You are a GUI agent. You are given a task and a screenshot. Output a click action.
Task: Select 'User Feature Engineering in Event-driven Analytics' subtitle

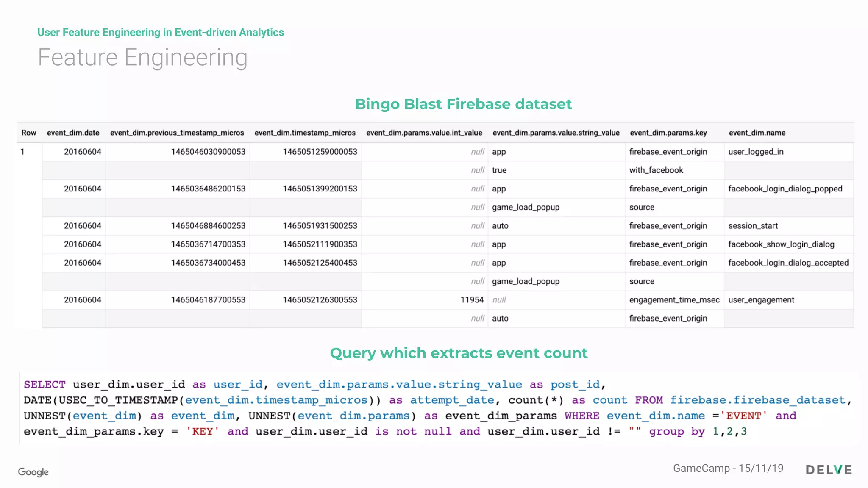(x=161, y=32)
